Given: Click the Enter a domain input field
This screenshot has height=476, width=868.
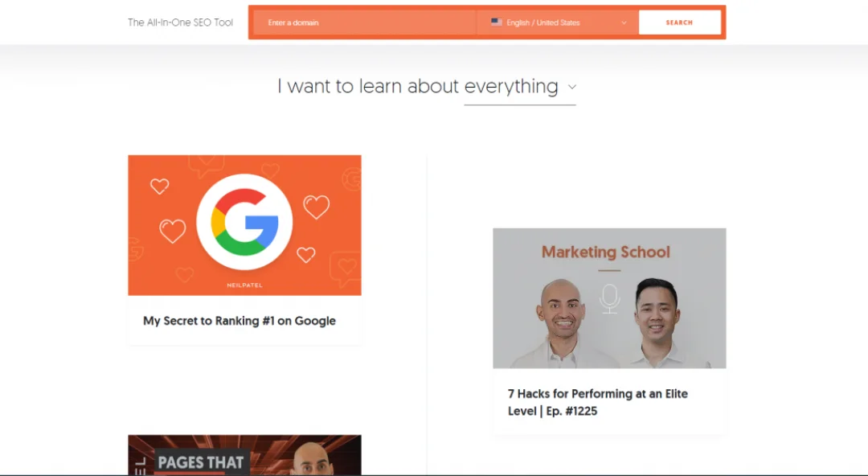Looking at the screenshot, I should click(364, 23).
